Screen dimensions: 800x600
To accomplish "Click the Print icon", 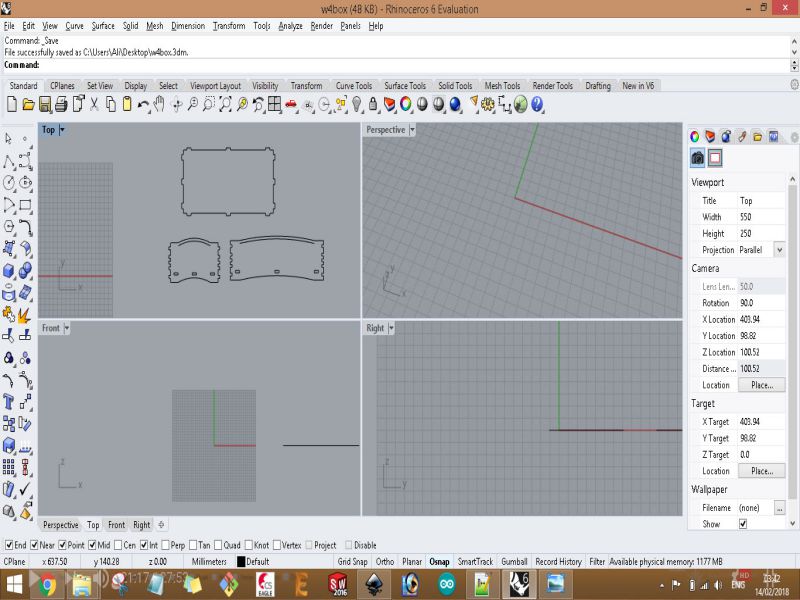I will pos(61,105).
